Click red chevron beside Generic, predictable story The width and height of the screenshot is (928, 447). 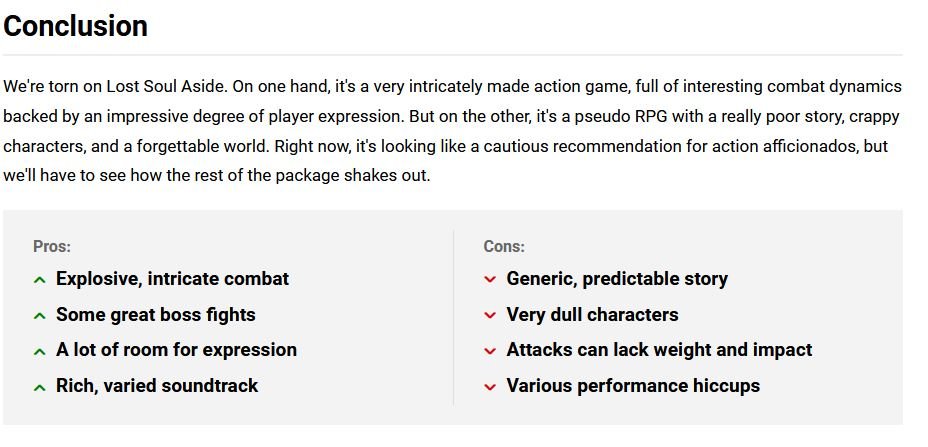(x=489, y=279)
